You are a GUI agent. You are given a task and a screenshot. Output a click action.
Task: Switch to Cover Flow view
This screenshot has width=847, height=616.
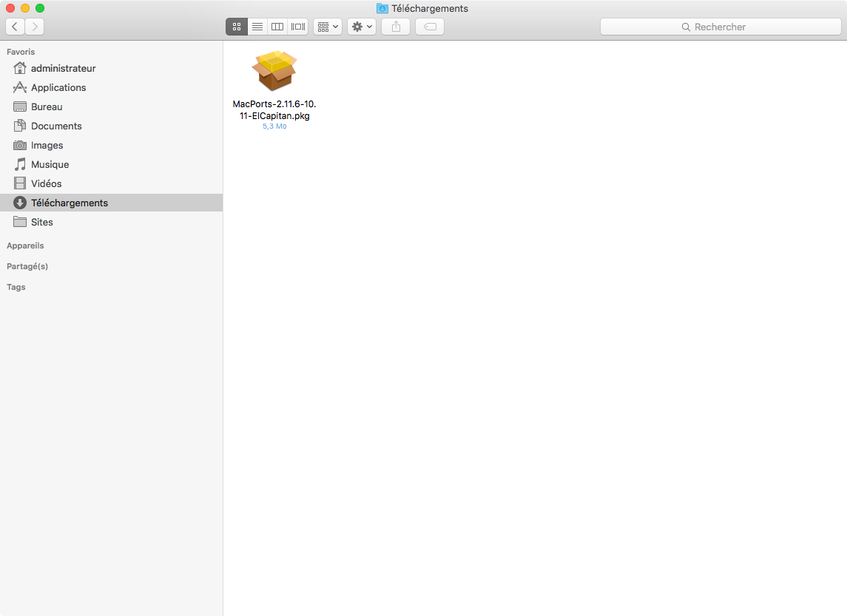coord(298,27)
